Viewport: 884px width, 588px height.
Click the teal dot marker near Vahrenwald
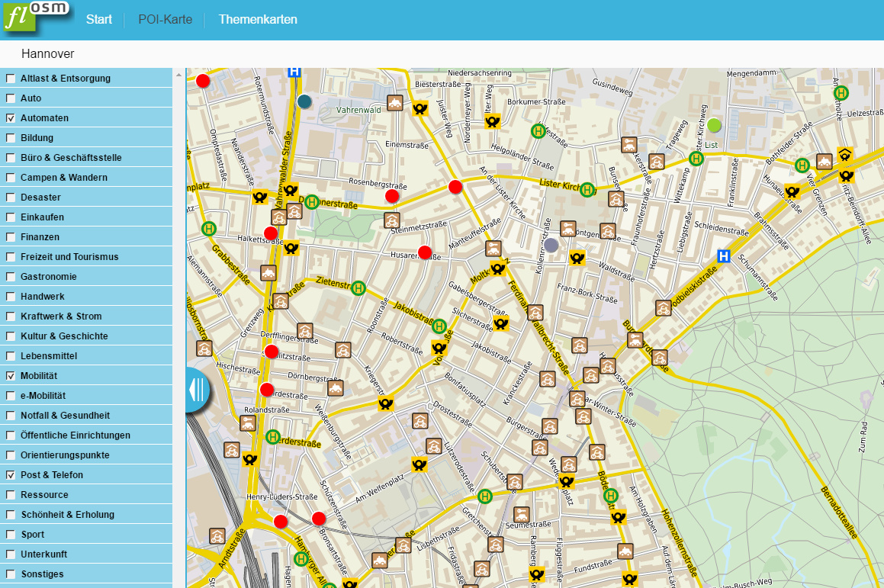pos(305,101)
